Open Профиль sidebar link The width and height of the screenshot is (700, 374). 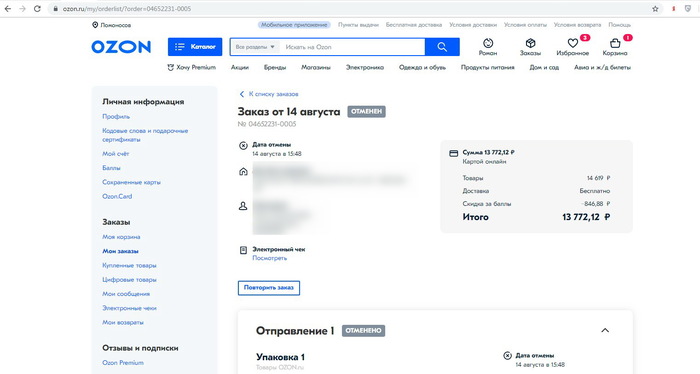pos(116,116)
